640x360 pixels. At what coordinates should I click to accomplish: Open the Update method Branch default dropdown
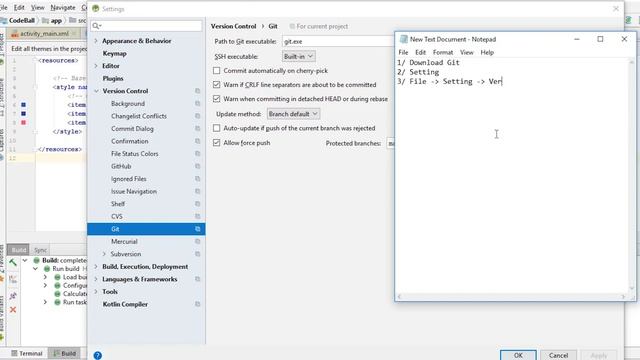click(x=293, y=114)
